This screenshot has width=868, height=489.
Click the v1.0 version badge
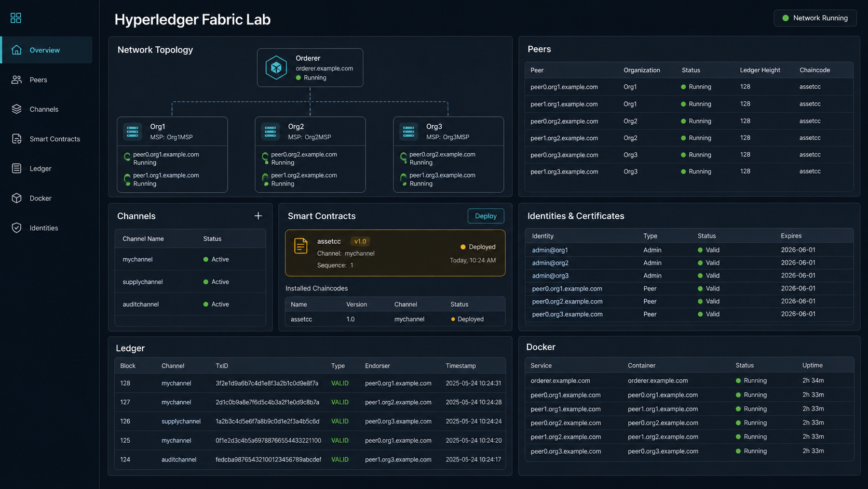[360, 241]
